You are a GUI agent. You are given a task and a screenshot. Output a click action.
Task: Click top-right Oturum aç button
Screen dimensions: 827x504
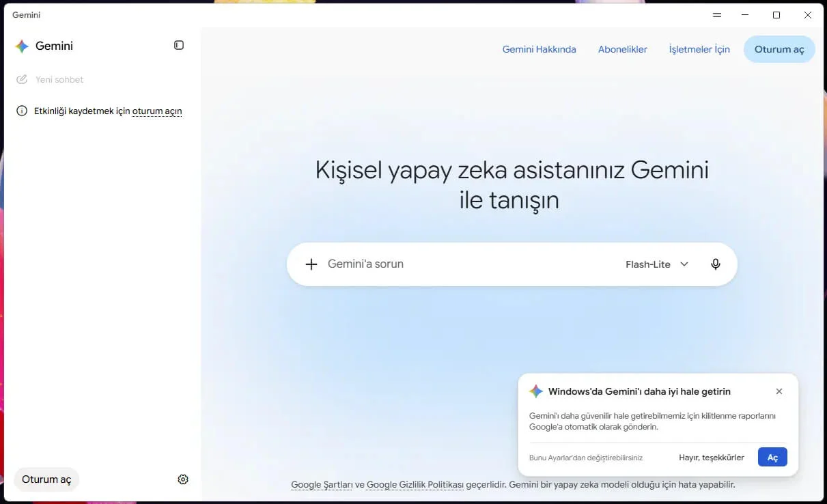[779, 49]
